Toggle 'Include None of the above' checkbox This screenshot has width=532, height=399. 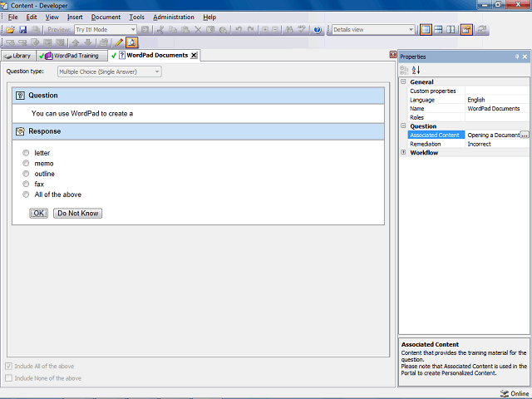(9, 378)
